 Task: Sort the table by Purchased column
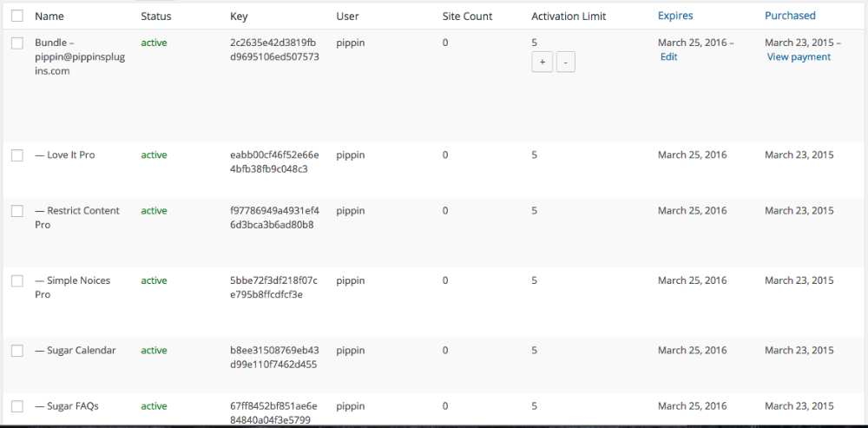[790, 16]
